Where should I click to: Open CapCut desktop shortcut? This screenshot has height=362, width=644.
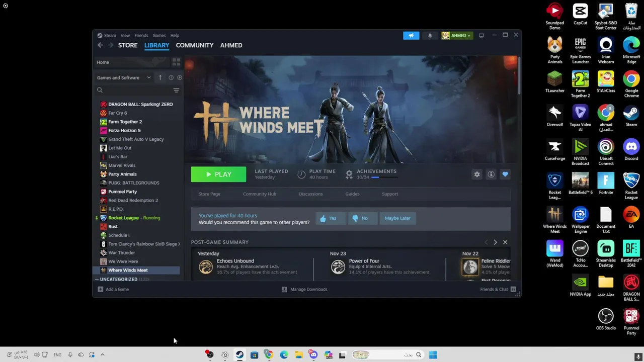(580, 14)
